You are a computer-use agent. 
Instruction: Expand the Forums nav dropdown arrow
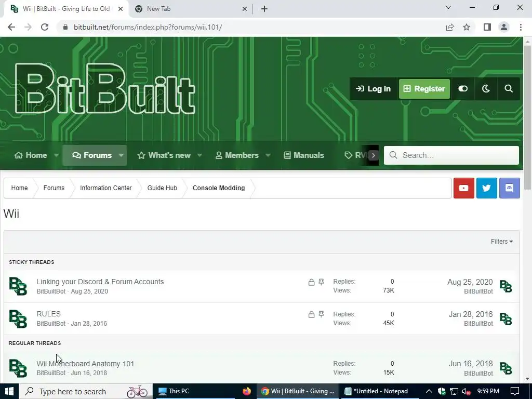point(121,155)
